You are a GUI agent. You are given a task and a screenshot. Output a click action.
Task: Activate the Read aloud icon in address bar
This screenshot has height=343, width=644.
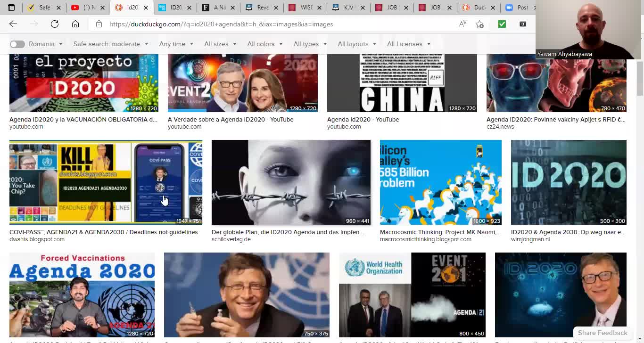pos(462,24)
